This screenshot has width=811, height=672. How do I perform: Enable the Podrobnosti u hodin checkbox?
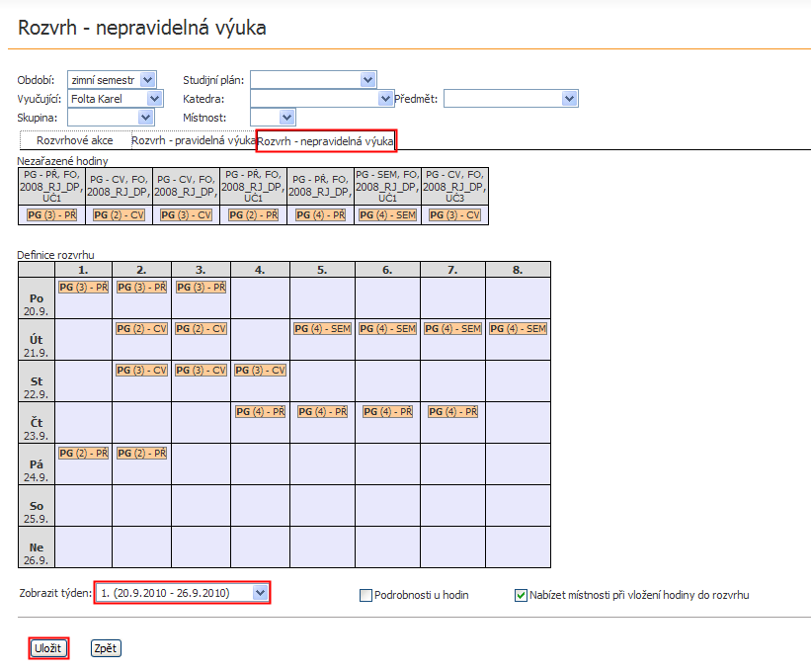point(365,596)
